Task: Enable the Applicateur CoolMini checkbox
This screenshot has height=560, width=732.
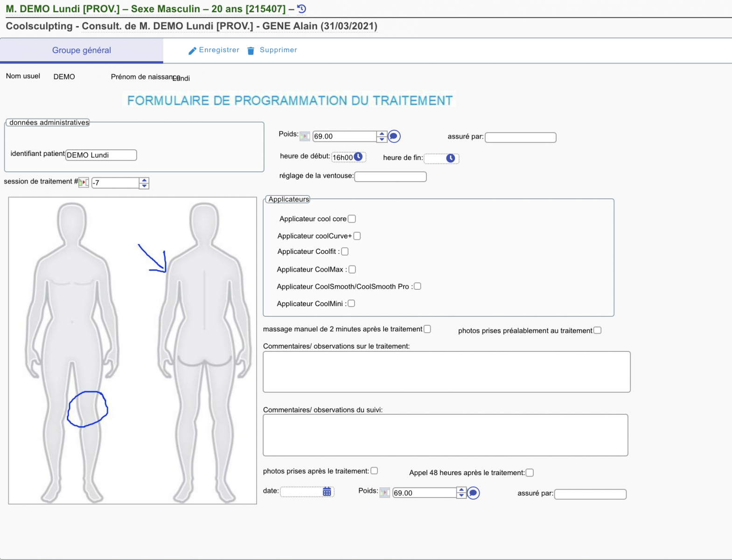Action: (x=351, y=303)
